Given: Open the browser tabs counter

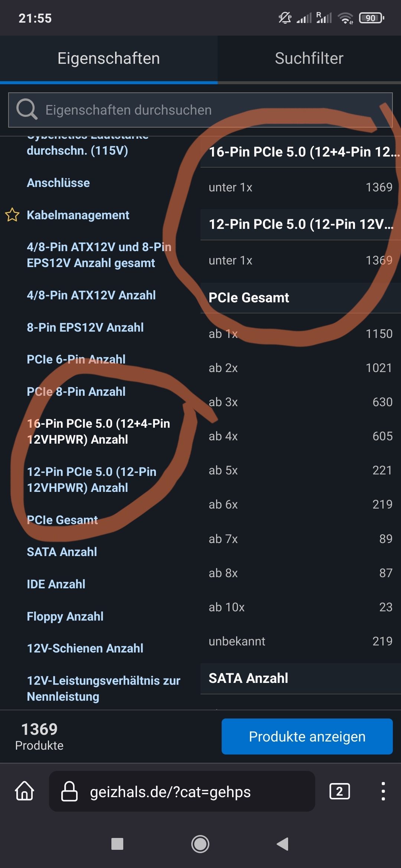Looking at the screenshot, I should [339, 791].
